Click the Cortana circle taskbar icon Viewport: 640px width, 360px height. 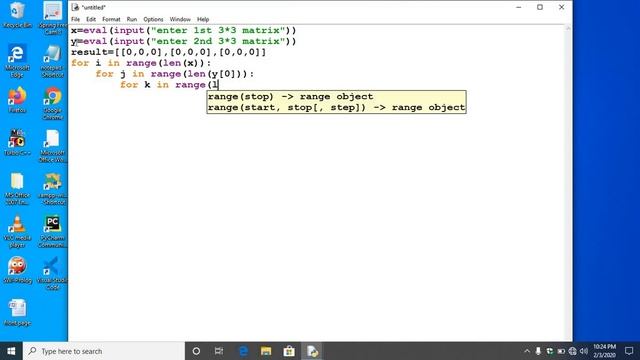196,351
